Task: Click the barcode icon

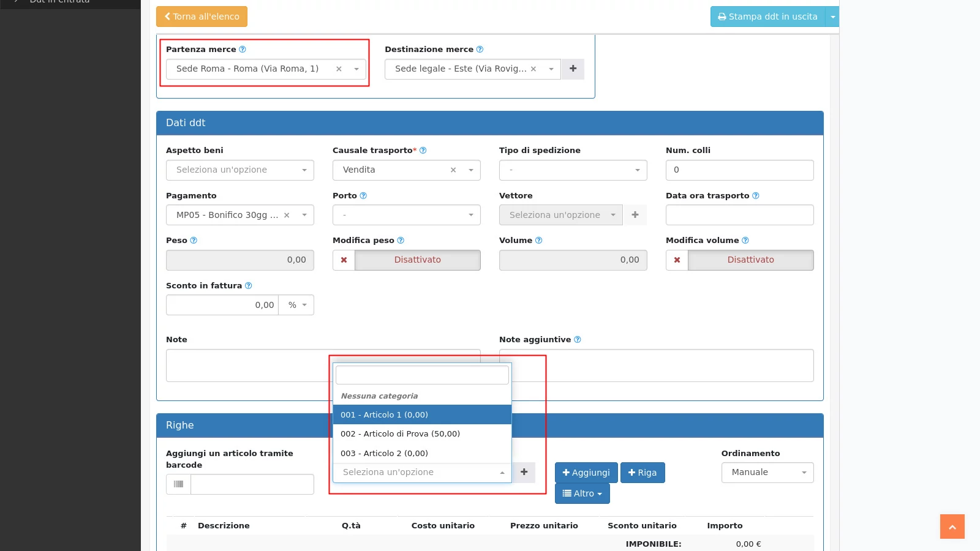Action: (x=178, y=484)
